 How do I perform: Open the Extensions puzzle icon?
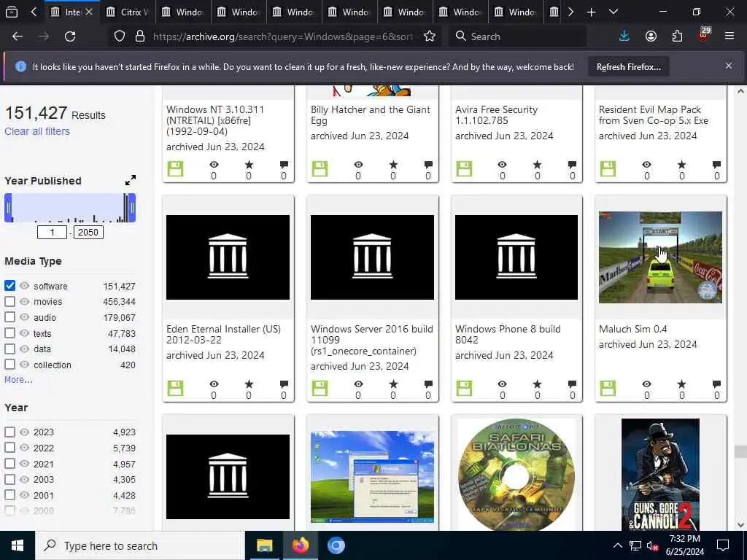point(677,36)
